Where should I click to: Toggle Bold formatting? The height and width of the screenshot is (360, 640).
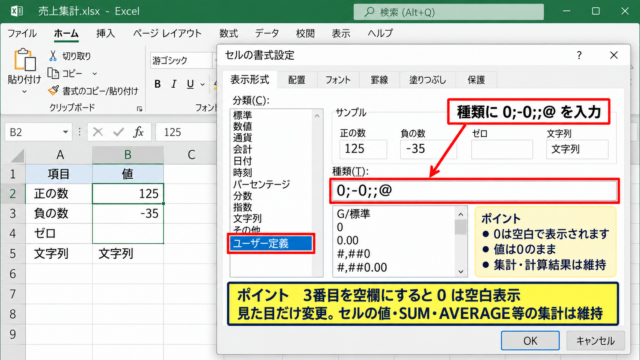click(x=157, y=84)
